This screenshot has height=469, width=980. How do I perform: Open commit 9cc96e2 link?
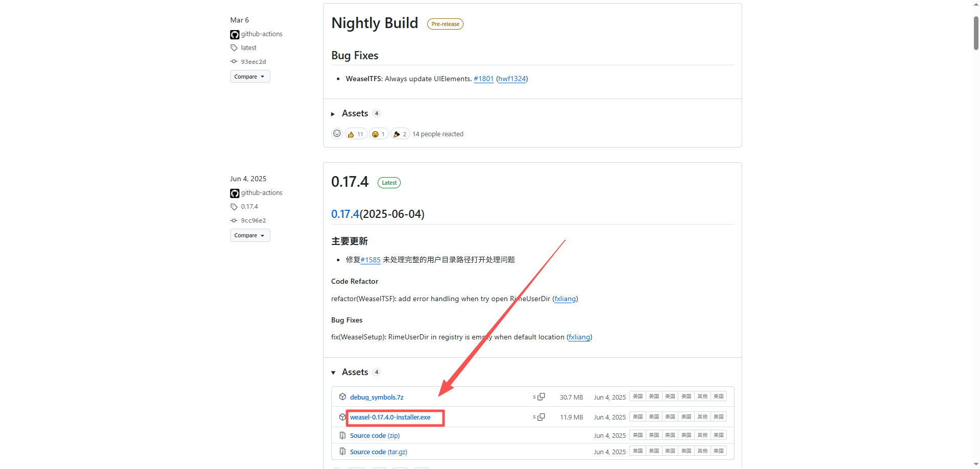pyautogui.click(x=254, y=220)
